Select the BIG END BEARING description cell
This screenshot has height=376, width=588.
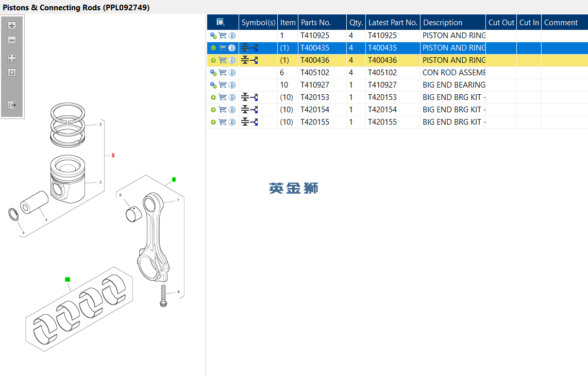coord(453,85)
